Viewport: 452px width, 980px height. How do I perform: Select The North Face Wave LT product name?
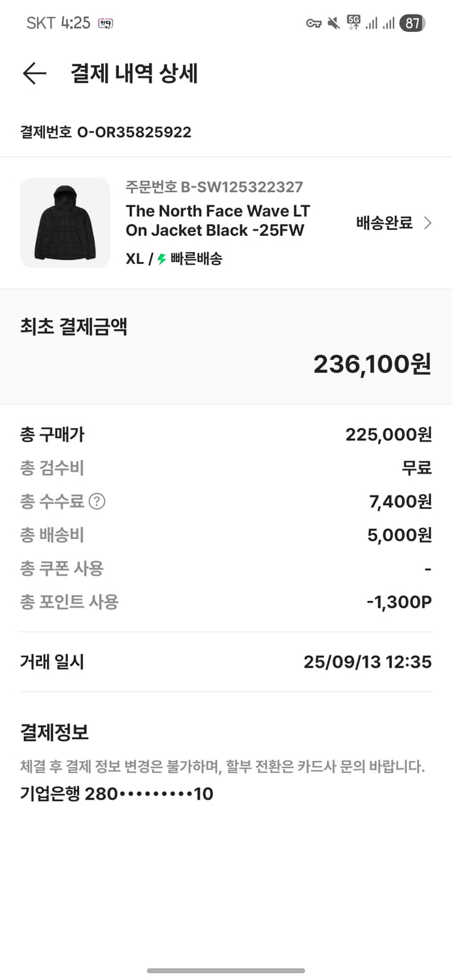219,220
